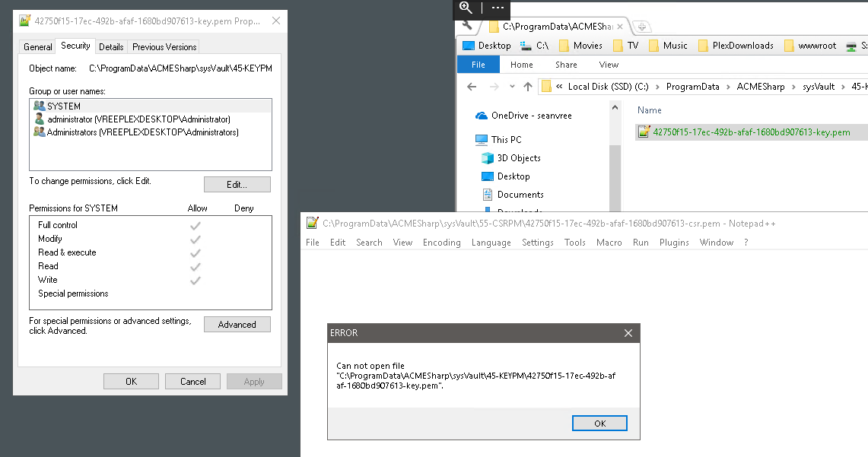
Task: Click Local Disk (SSD) (C:) breadcrumb
Action: tap(608, 87)
